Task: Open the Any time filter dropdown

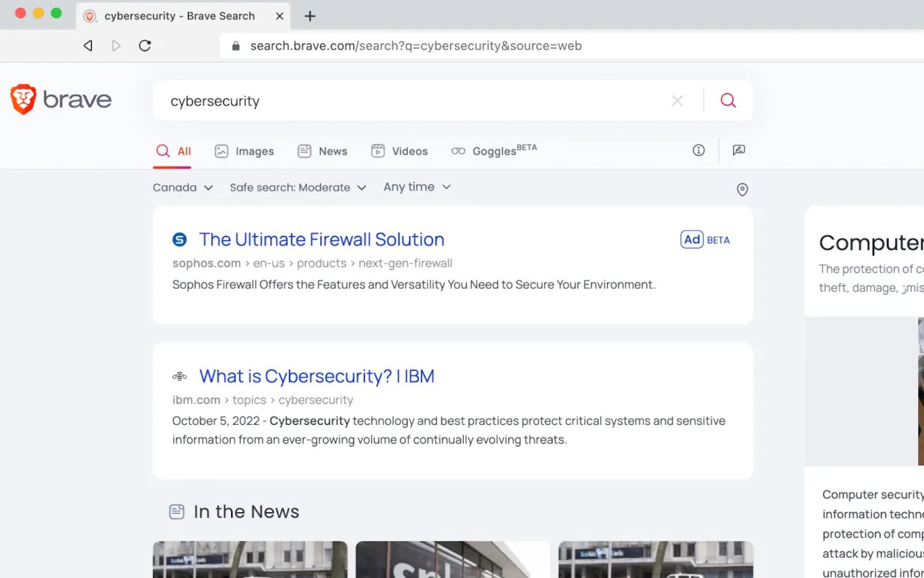Action: pyautogui.click(x=417, y=187)
